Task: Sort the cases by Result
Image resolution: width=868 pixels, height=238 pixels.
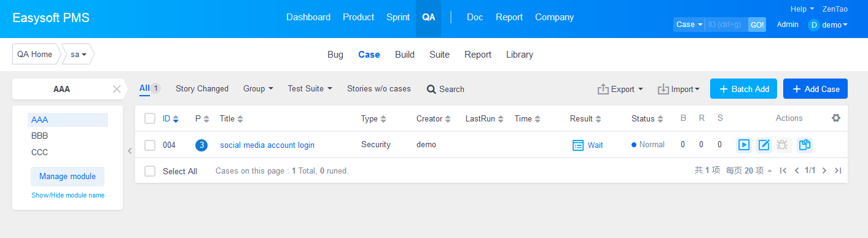Action: coord(585,118)
